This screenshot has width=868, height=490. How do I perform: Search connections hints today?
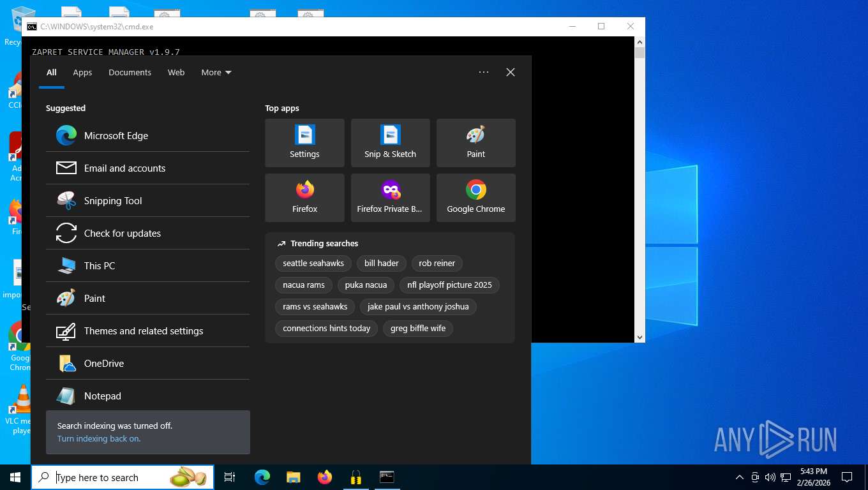pyautogui.click(x=327, y=328)
